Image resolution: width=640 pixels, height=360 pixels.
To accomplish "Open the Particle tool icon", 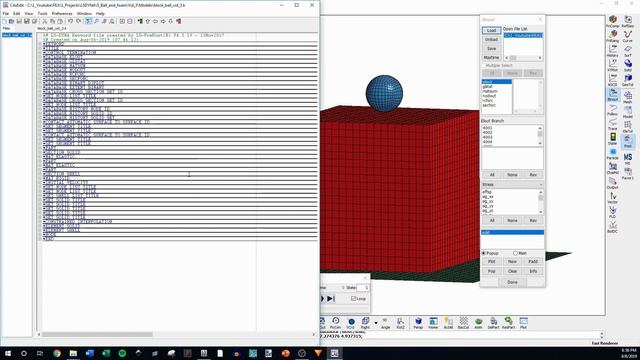I will tap(613, 153).
